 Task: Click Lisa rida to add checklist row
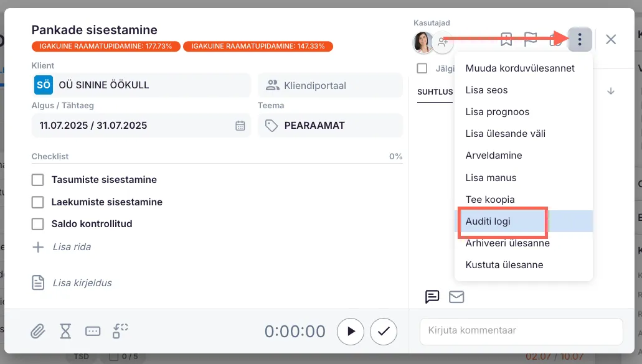72,247
